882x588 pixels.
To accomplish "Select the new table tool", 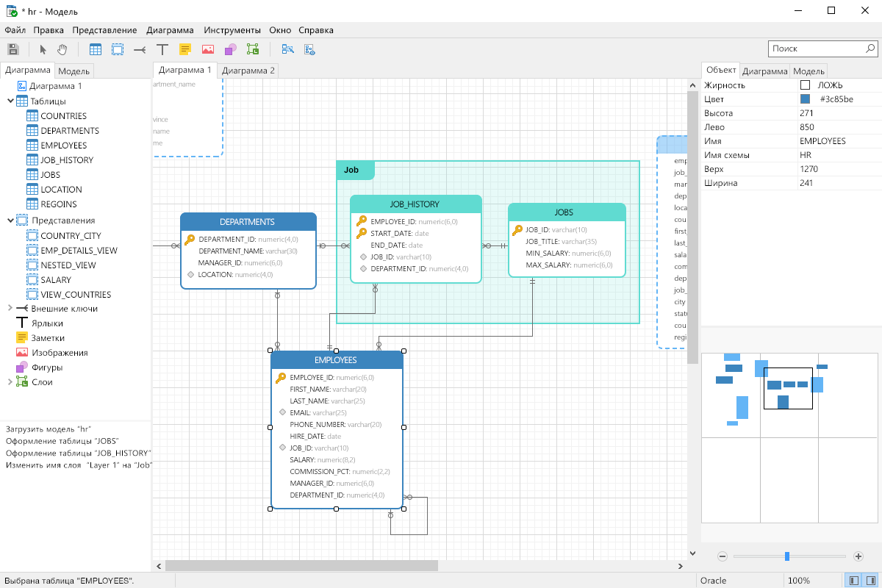I will (96, 49).
